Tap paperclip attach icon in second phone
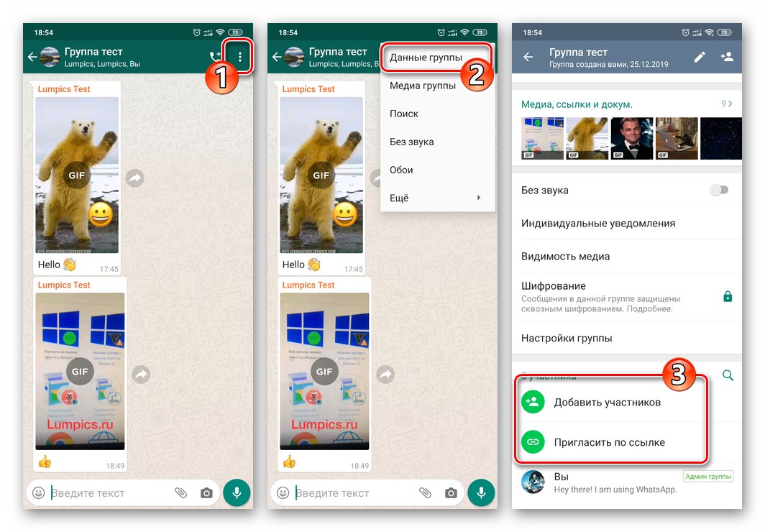 pos(425,493)
